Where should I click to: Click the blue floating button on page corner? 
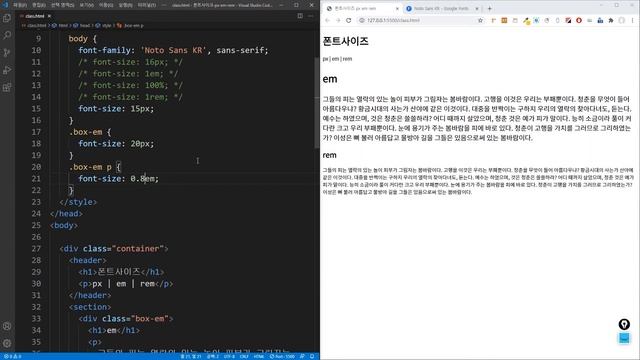[x=624, y=338]
